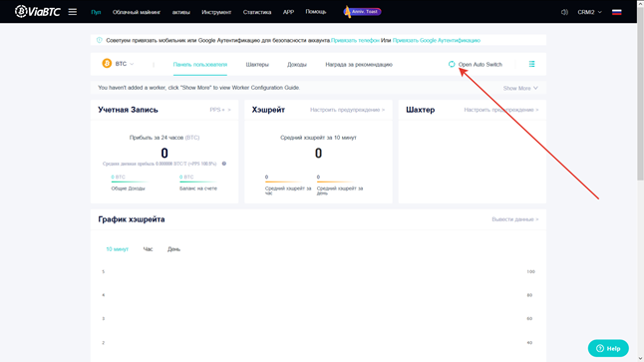The height and width of the screenshot is (362, 644).
Task: Open the Помощь menu item
Action: [x=315, y=12]
